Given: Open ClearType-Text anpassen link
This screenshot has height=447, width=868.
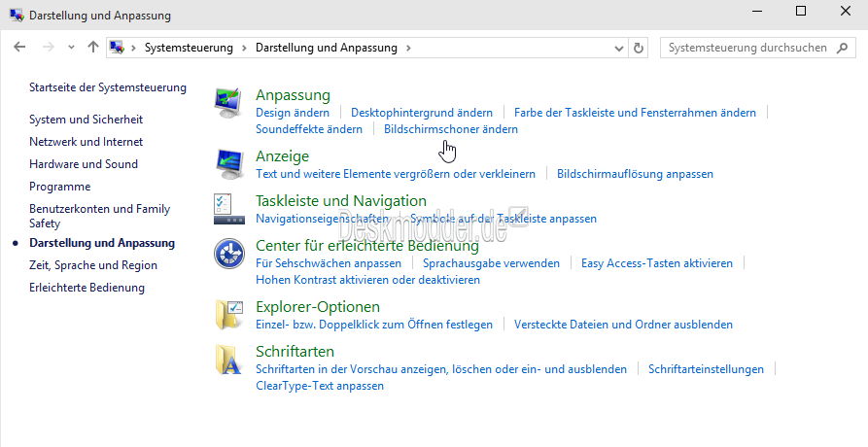Looking at the screenshot, I should tap(320, 386).
